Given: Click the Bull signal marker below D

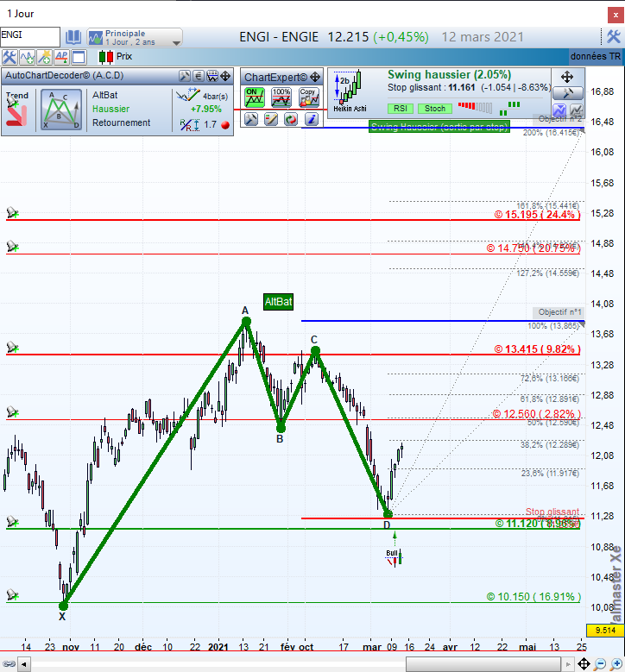Looking at the screenshot, I should (x=395, y=557).
